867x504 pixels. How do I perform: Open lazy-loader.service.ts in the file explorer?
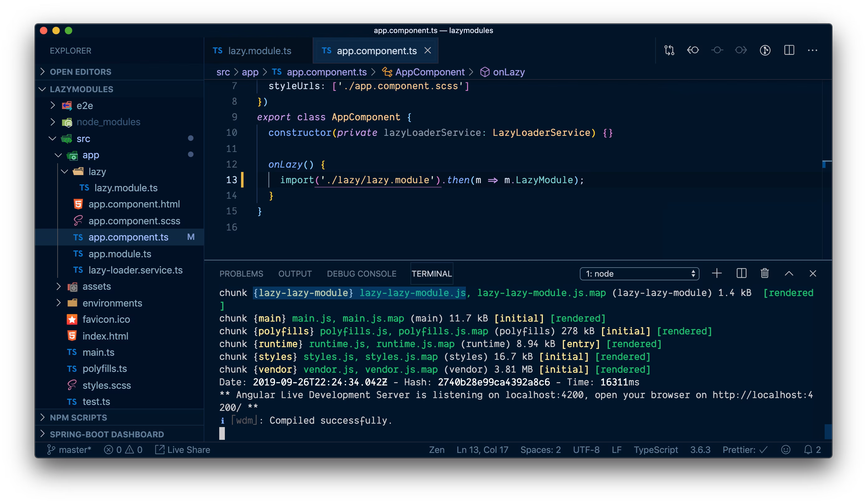135,270
